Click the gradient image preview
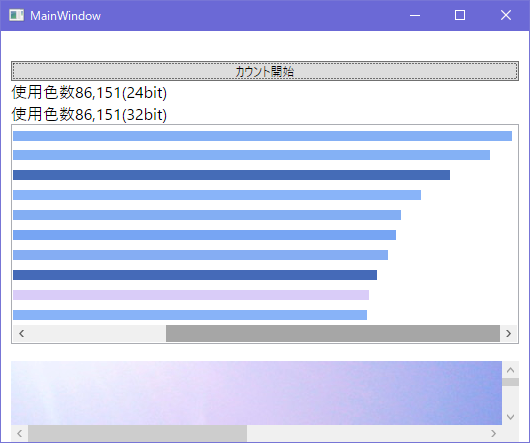 pyautogui.click(x=257, y=393)
